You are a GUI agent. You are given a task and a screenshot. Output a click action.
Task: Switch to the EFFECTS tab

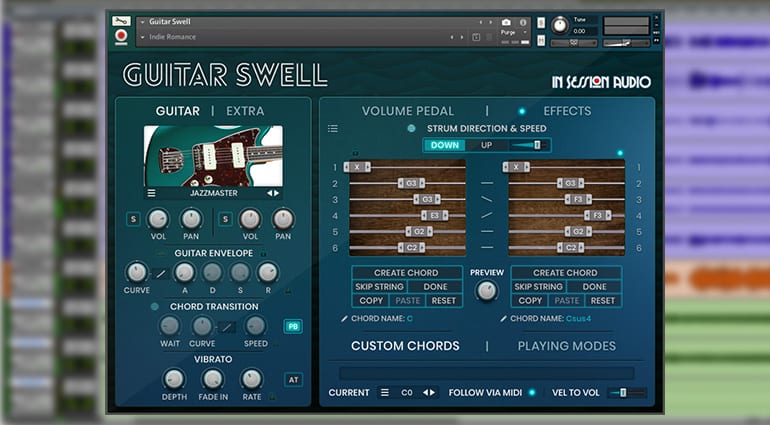click(567, 111)
